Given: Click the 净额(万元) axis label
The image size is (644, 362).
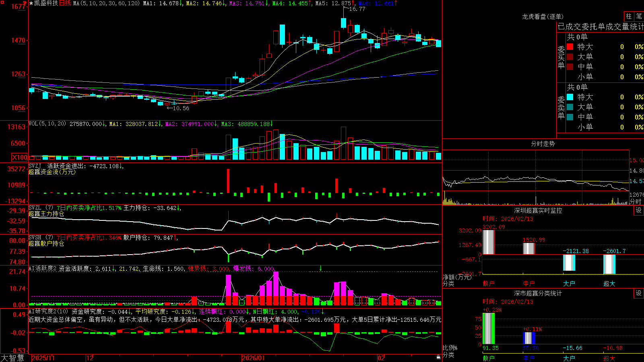Looking at the screenshot, I should (457, 277).
